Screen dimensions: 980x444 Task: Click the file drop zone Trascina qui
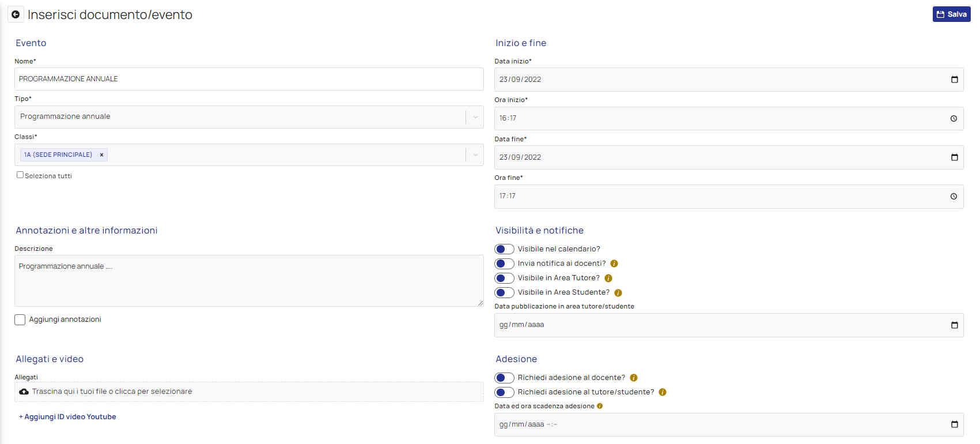tap(249, 392)
